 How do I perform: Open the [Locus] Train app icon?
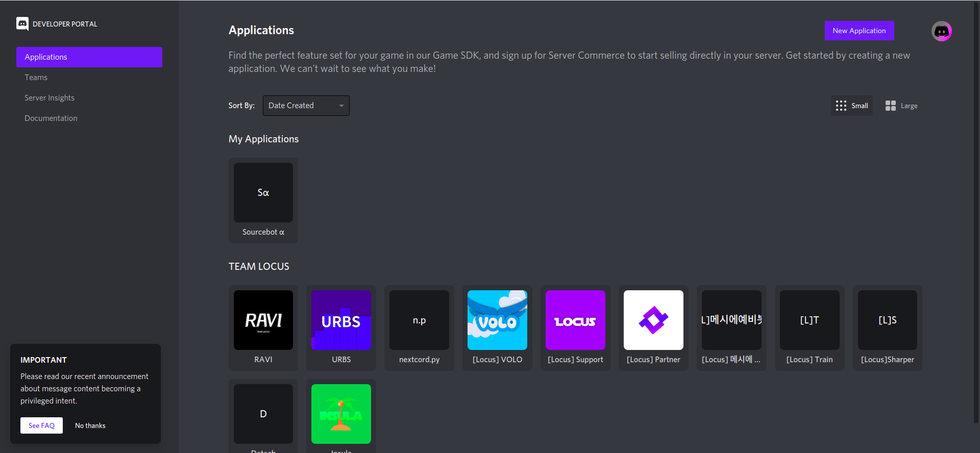coord(810,320)
